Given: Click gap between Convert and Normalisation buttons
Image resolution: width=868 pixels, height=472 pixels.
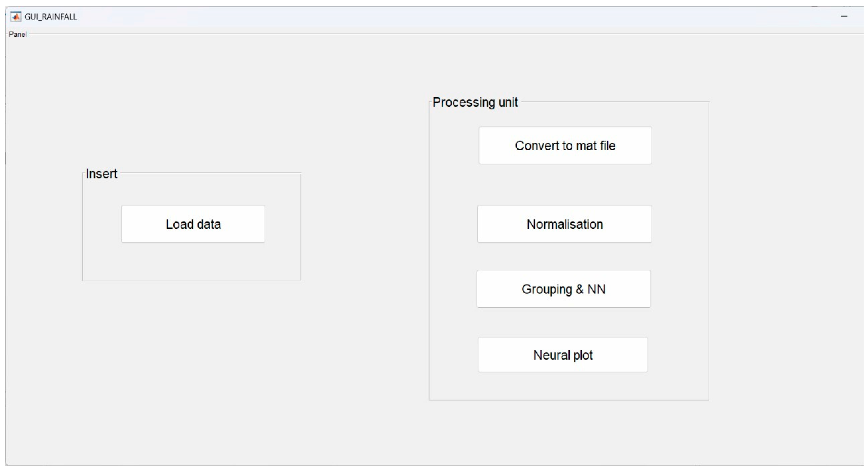Looking at the screenshot, I should point(565,185).
